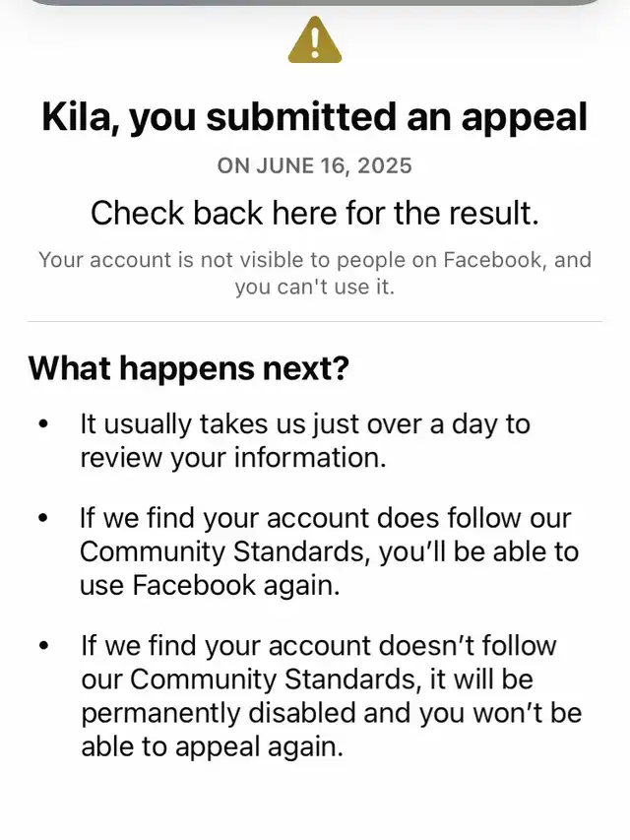Tap the "account does follow" bullet text
The image size is (630, 840).
[326, 518]
